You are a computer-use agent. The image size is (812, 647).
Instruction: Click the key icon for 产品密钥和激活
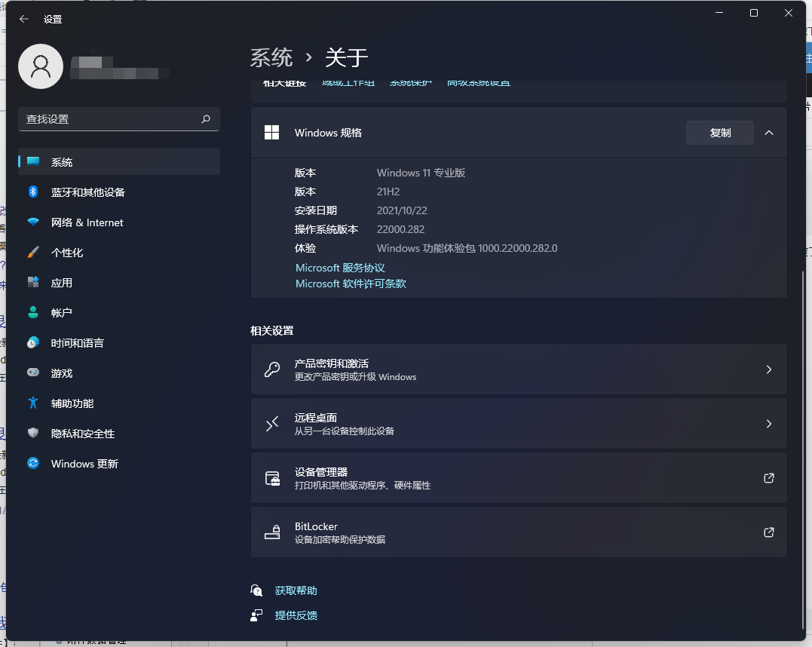(272, 369)
